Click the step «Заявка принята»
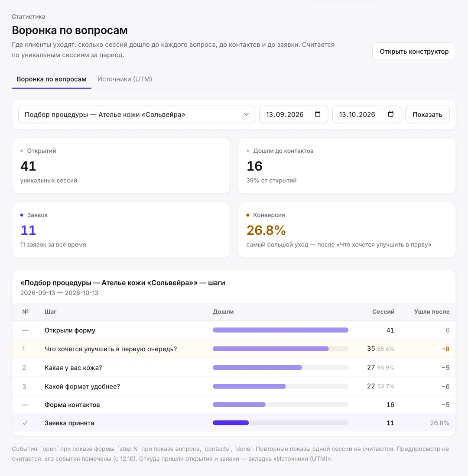468x476 pixels. coord(69,423)
